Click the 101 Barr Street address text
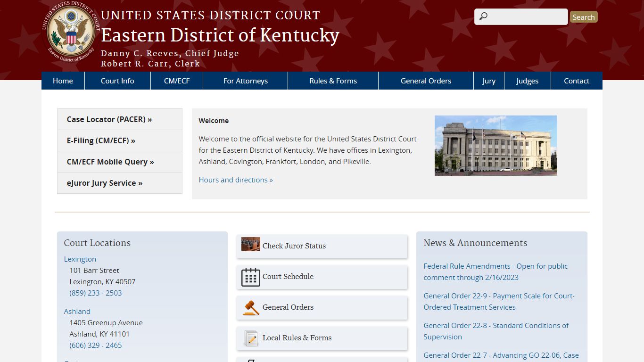The height and width of the screenshot is (362, 644). tap(94, 270)
